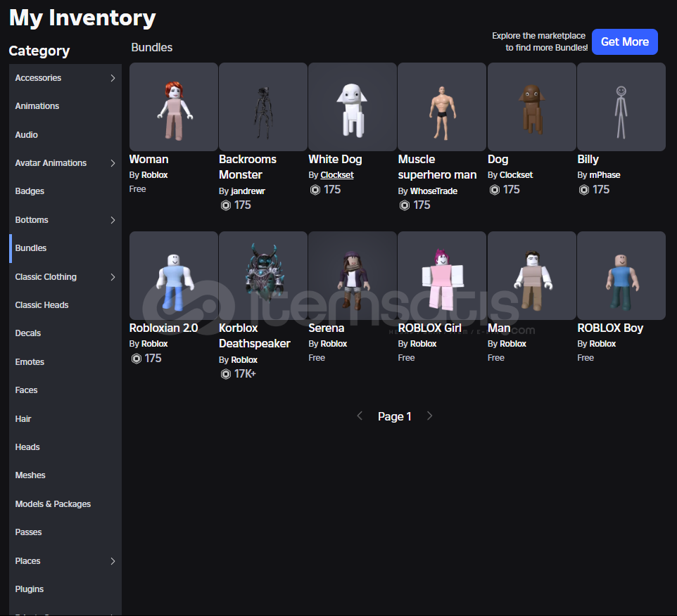Open creator link Clockset under White Dog
This screenshot has width=677, height=616.
pyautogui.click(x=337, y=175)
